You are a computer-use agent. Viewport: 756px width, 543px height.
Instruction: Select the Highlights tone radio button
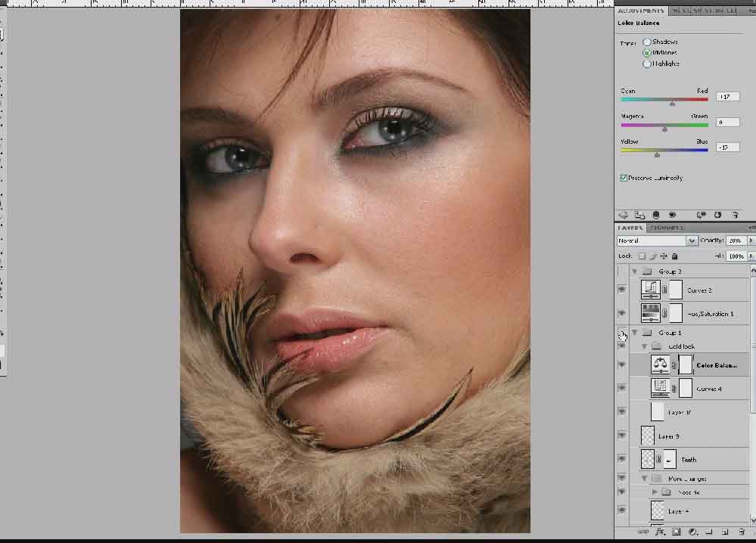pyautogui.click(x=647, y=64)
